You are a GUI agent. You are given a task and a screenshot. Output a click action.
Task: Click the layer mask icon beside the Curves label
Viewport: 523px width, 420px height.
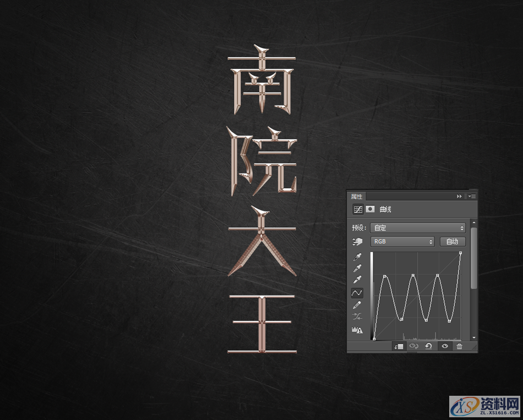point(369,210)
